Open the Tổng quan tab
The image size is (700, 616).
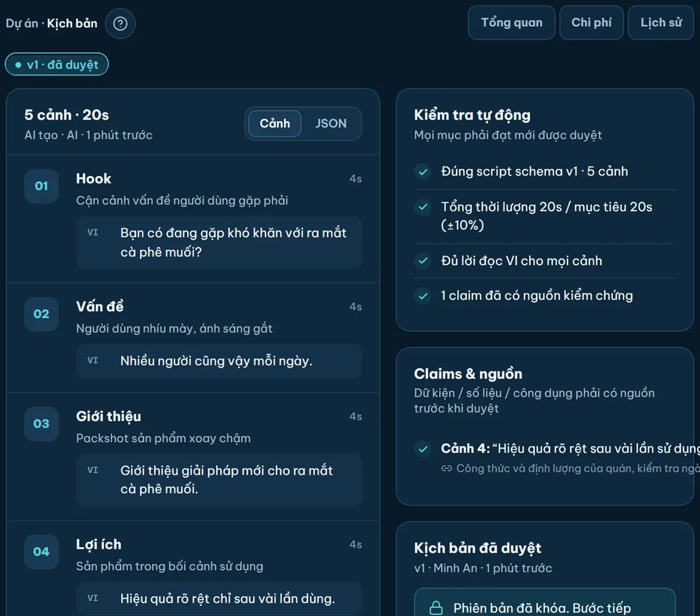click(x=512, y=23)
